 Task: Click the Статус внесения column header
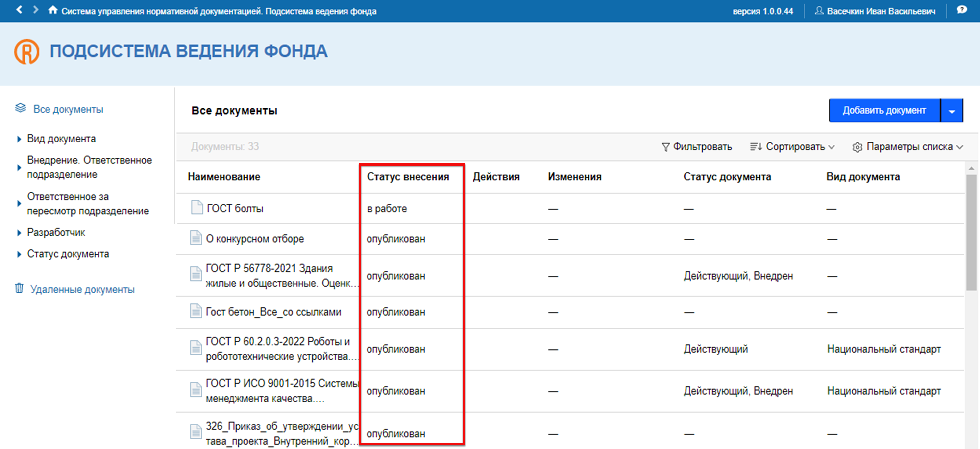pyautogui.click(x=408, y=177)
